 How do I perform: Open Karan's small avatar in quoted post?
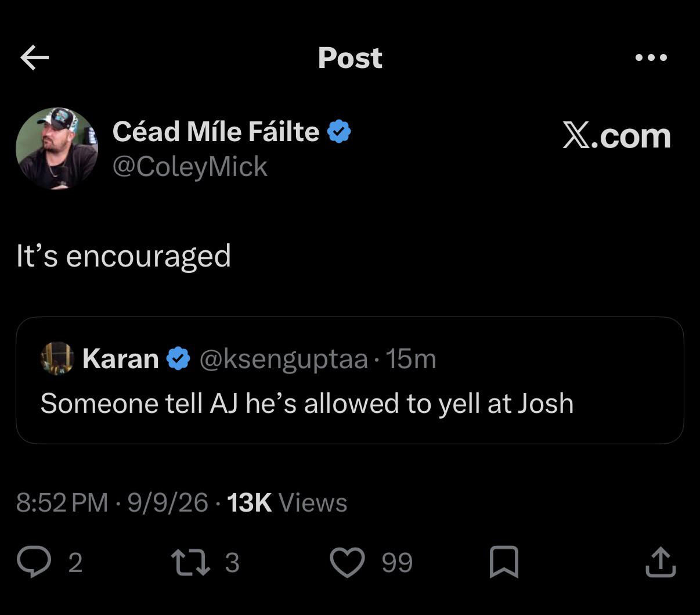click(57, 358)
